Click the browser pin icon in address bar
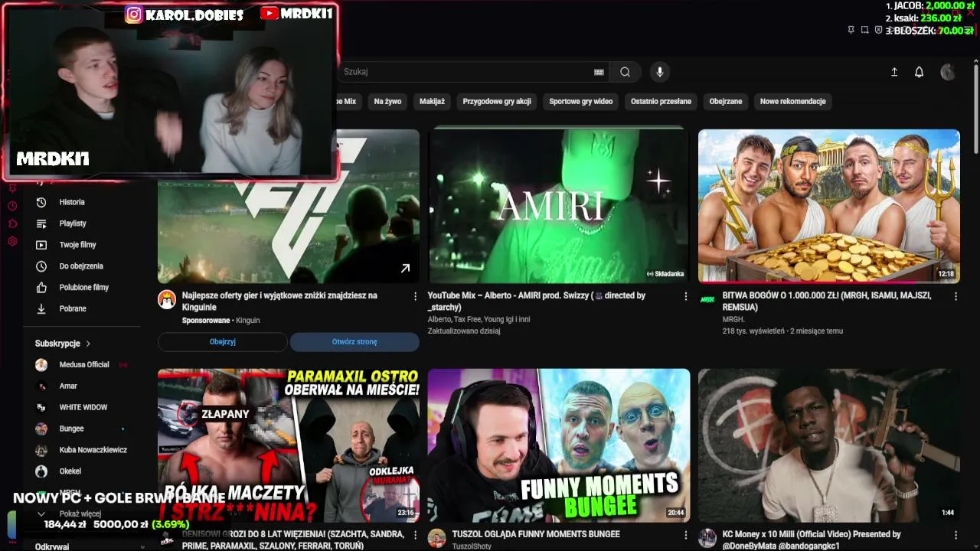Viewport: 980px width, 551px height. 851,30
